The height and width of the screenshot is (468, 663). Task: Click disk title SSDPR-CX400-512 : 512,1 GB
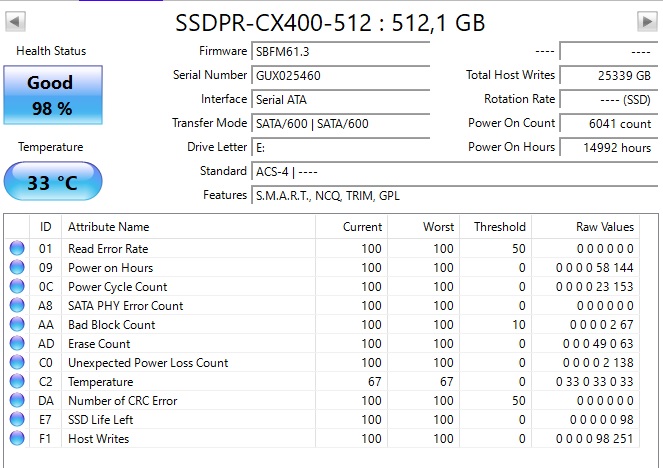(x=330, y=23)
